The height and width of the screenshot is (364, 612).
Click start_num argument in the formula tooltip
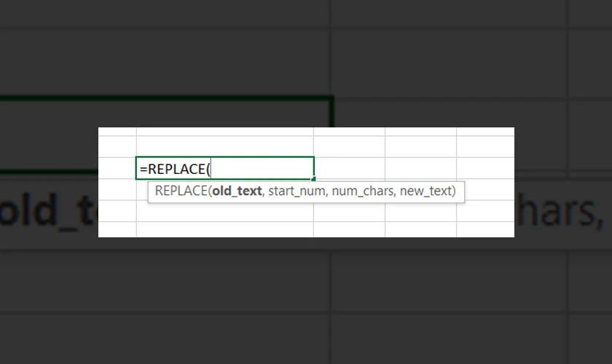pos(297,191)
